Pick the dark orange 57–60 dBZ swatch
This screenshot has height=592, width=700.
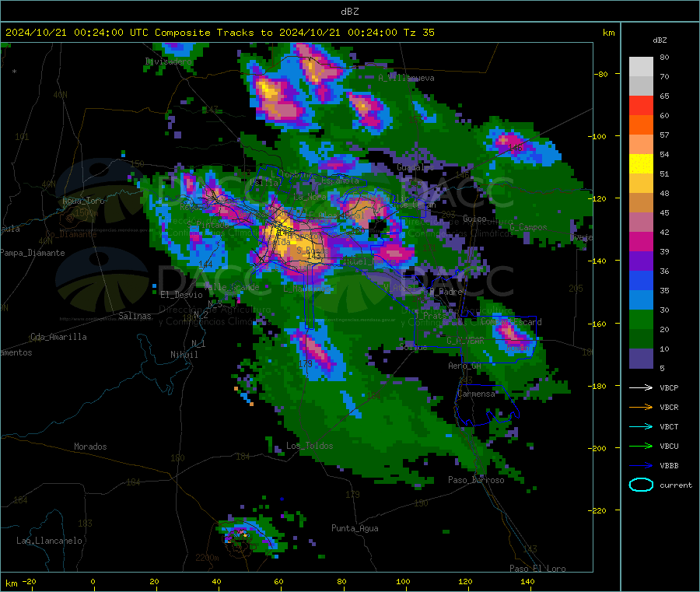click(x=641, y=125)
